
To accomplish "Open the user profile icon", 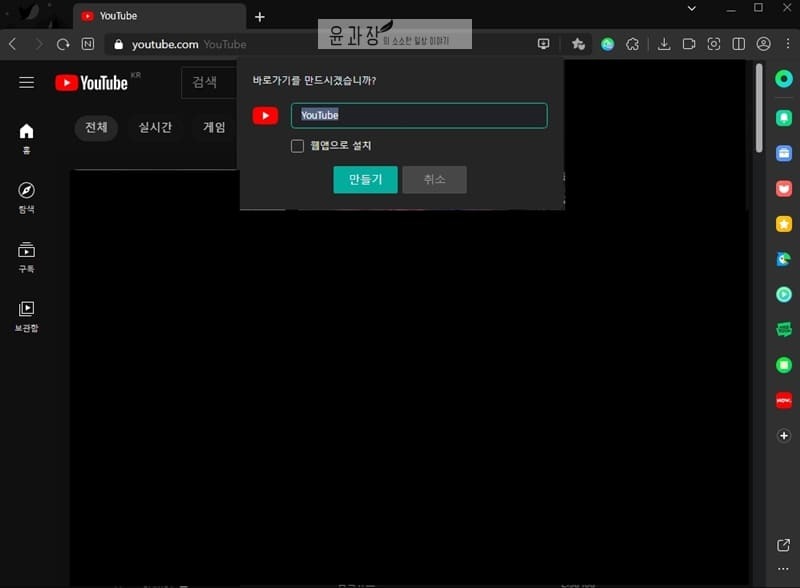I will click(x=763, y=44).
